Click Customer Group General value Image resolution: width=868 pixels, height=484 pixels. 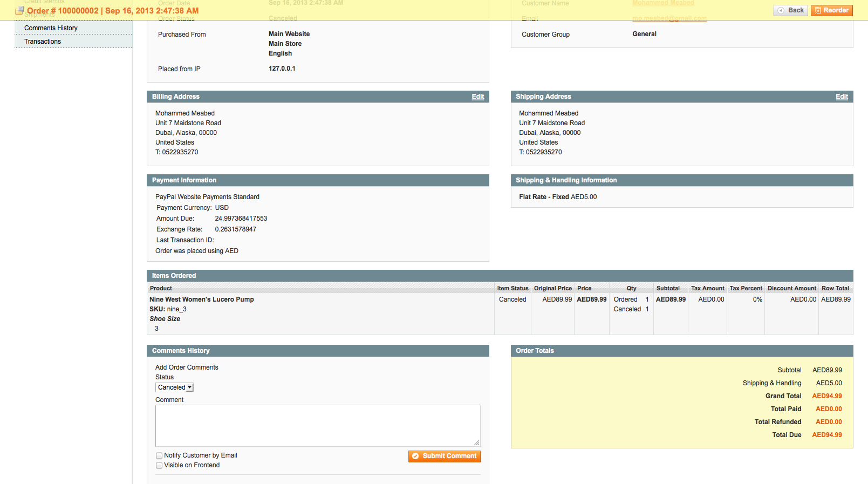pos(644,34)
